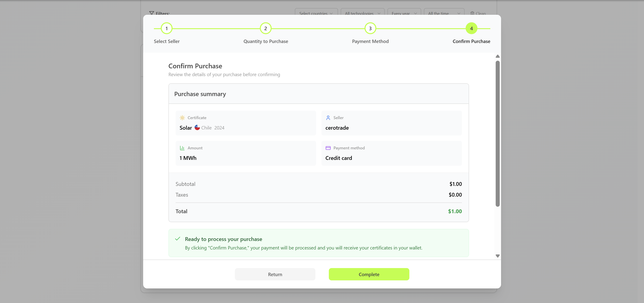Click the credit card Payment method icon
This screenshot has width=644, height=303.
pyautogui.click(x=328, y=148)
